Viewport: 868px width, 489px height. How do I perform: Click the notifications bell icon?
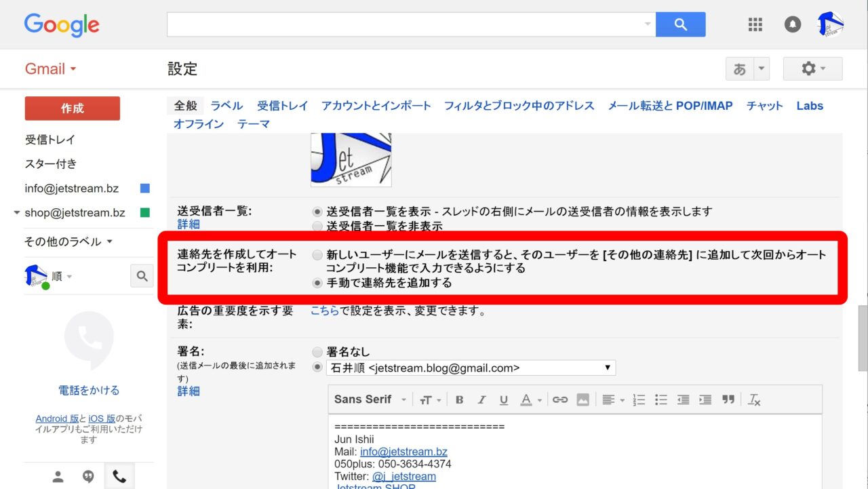[792, 24]
